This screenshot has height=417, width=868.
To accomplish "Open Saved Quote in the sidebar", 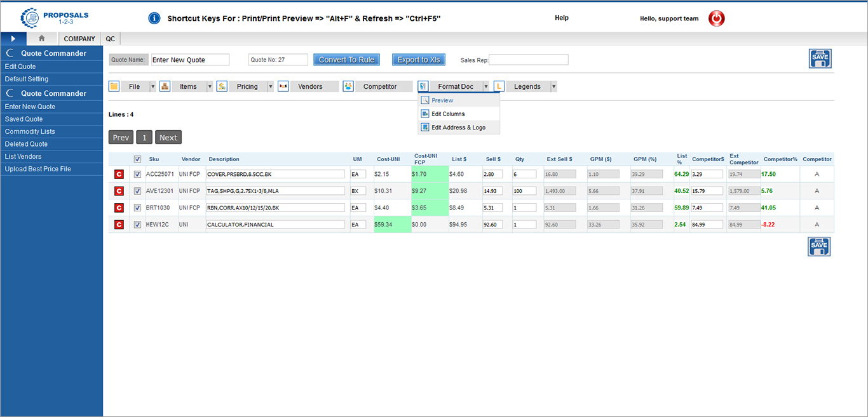I will 24,119.
